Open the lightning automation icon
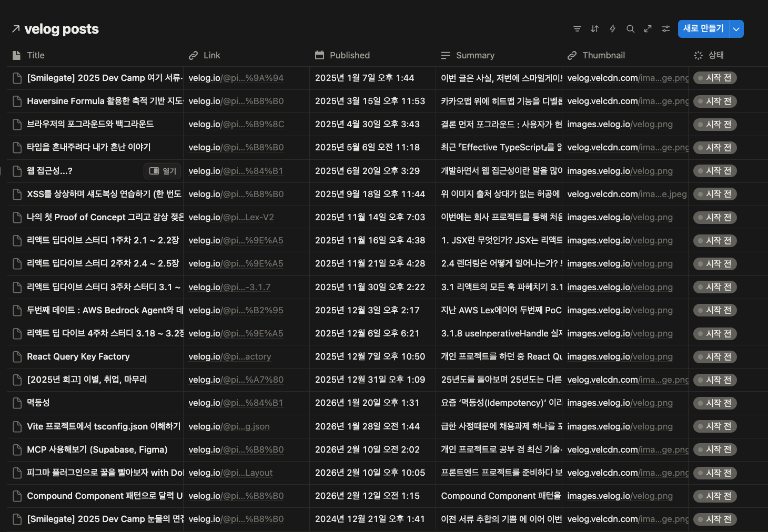 (x=612, y=29)
